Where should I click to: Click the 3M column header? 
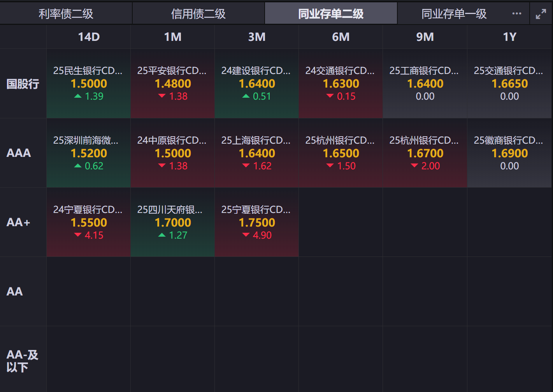pos(257,37)
